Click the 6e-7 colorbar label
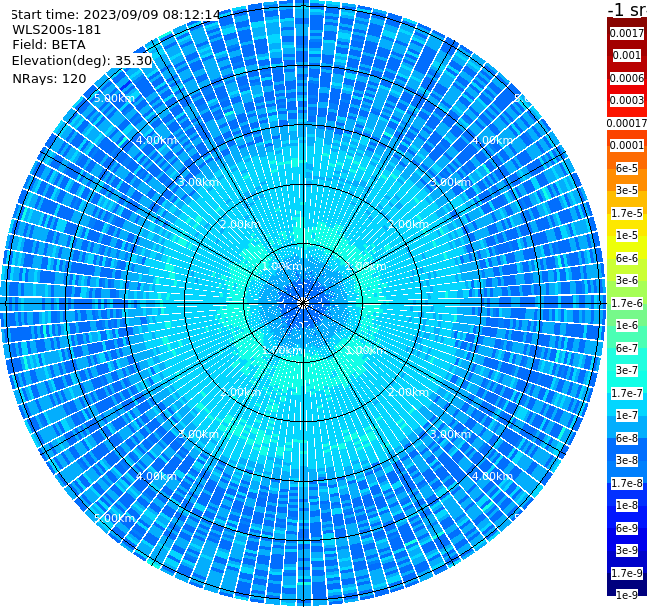 click(x=627, y=348)
